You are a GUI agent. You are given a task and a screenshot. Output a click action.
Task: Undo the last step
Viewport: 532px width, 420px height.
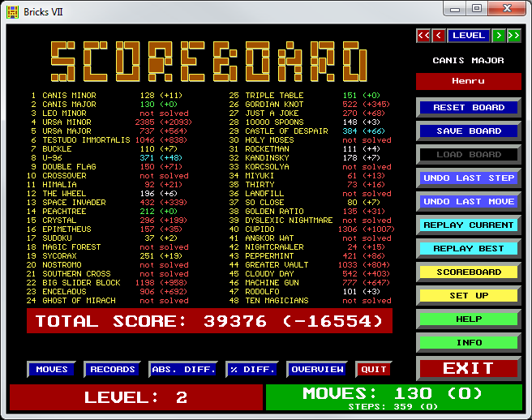(468, 178)
